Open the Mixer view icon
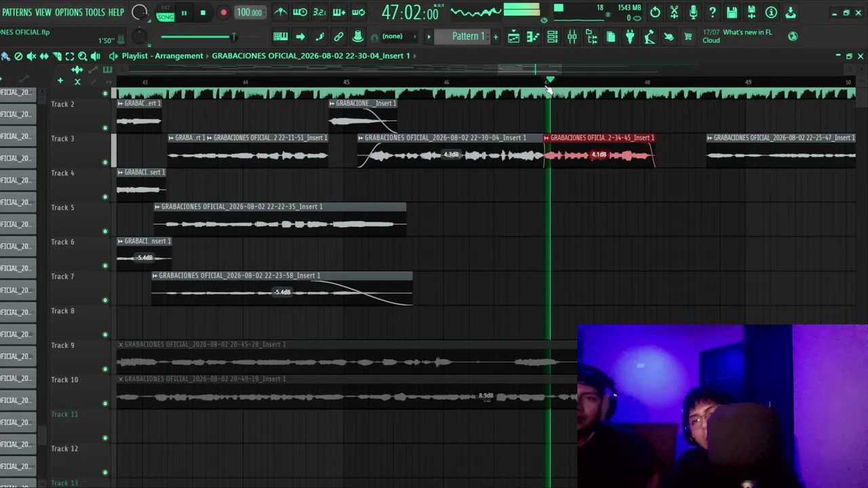The image size is (868, 488). pyautogui.click(x=572, y=37)
